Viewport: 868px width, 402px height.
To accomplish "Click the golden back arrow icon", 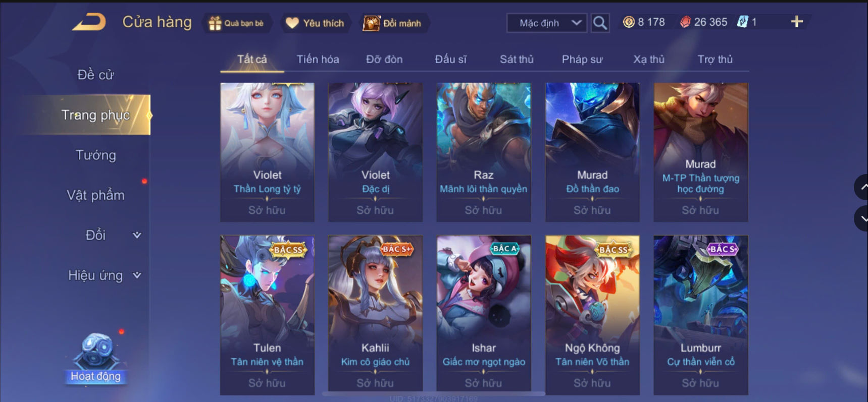I will coord(89,22).
